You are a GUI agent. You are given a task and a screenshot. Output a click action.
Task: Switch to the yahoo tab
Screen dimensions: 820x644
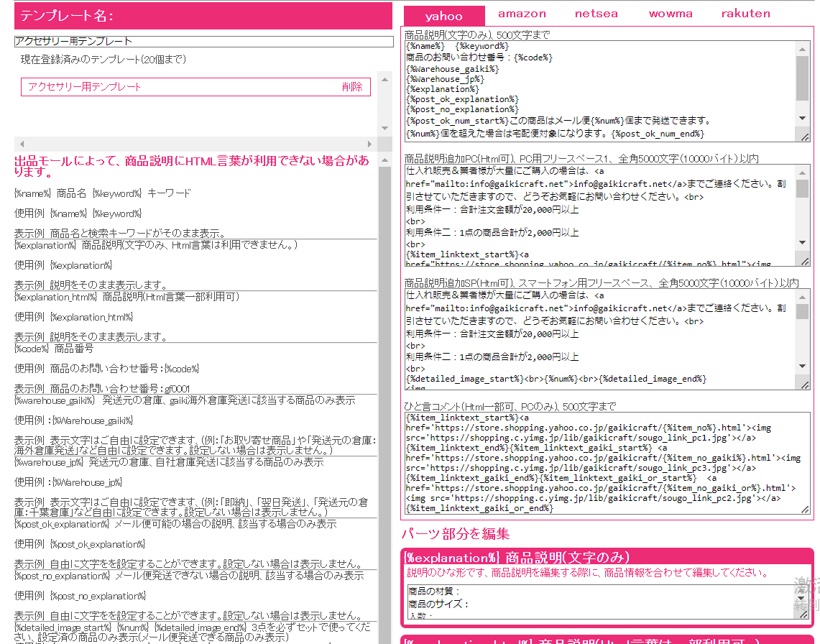443,16
